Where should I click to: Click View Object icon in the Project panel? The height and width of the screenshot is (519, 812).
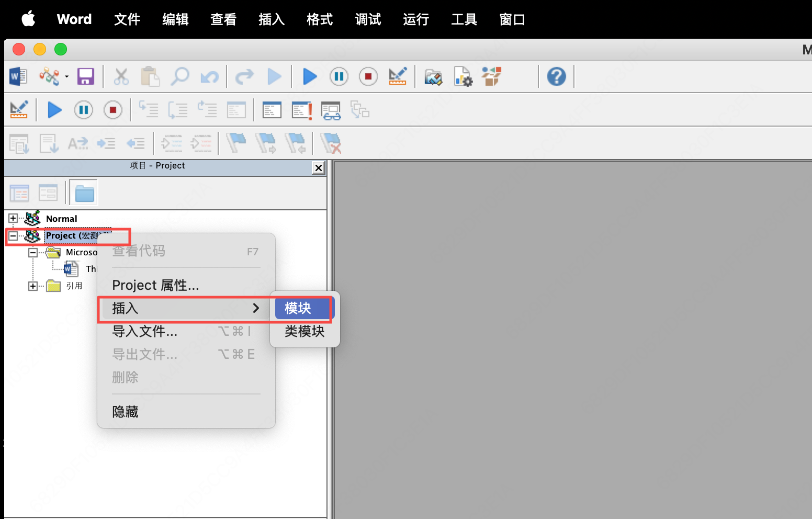tap(48, 193)
